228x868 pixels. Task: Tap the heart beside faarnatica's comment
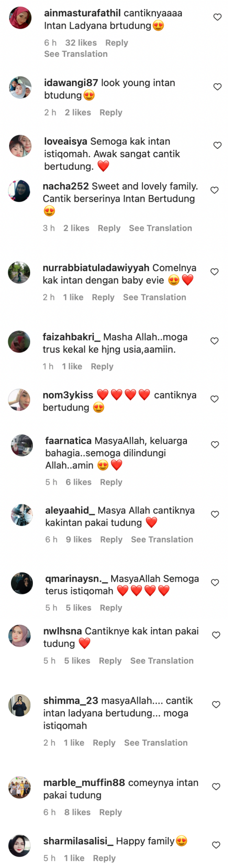215,445
